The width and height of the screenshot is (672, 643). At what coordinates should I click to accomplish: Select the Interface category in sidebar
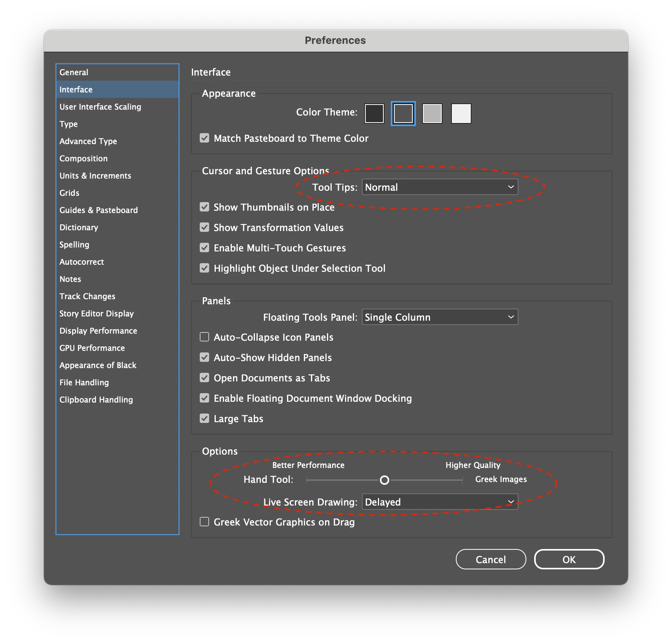[x=117, y=89]
